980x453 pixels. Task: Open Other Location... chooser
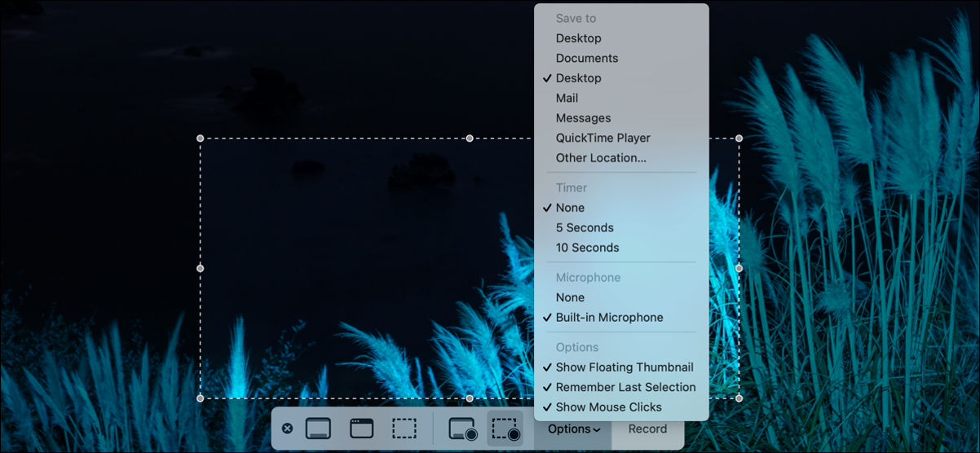[x=601, y=158]
